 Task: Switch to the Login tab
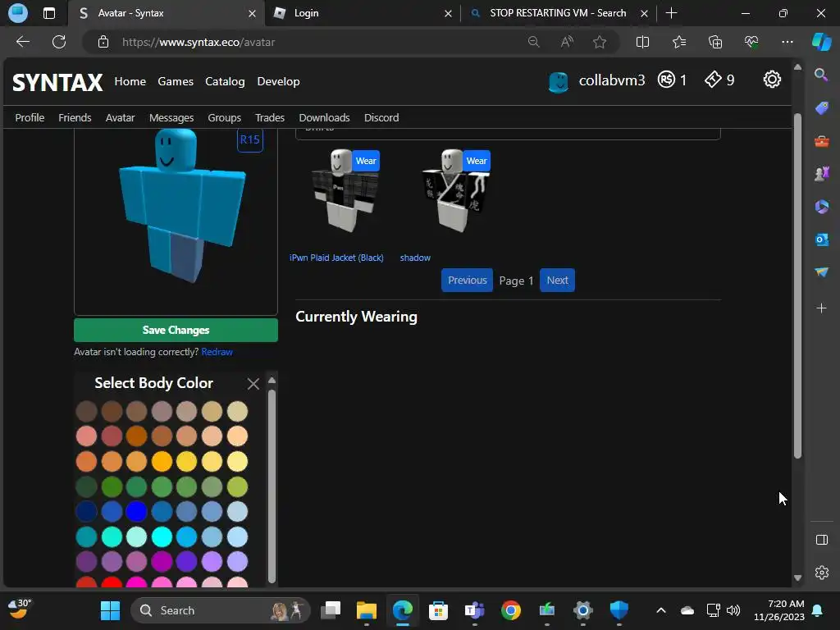pyautogui.click(x=362, y=13)
